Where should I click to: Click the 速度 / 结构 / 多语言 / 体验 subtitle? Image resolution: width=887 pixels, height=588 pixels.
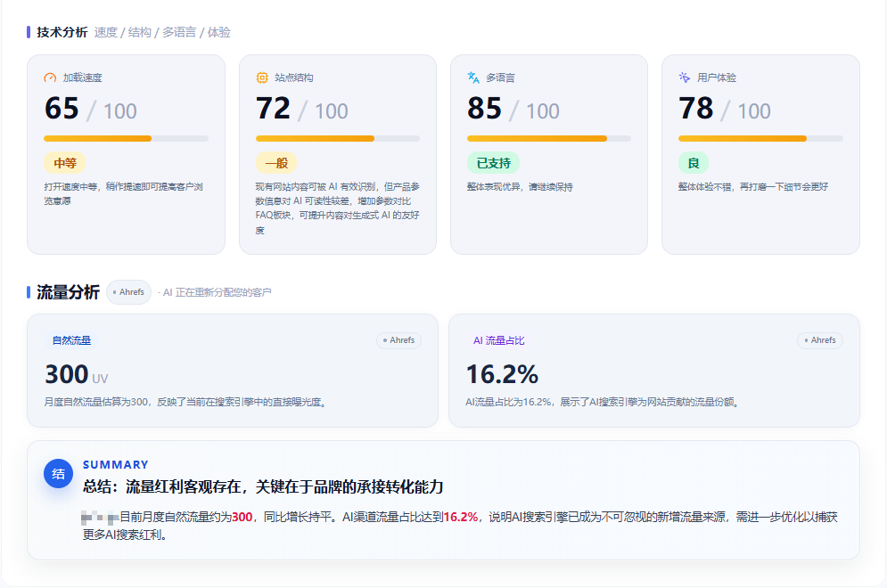pos(162,32)
